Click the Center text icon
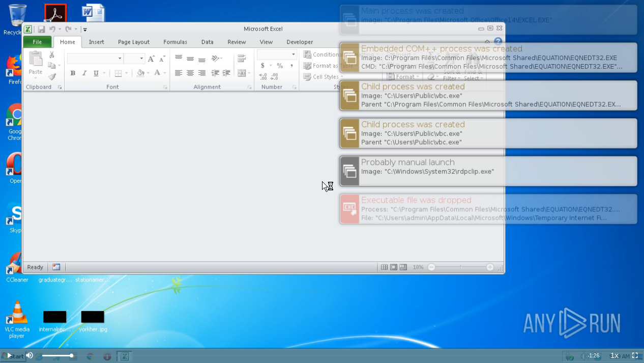The width and height of the screenshot is (644, 363). click(x=190, y=73)
